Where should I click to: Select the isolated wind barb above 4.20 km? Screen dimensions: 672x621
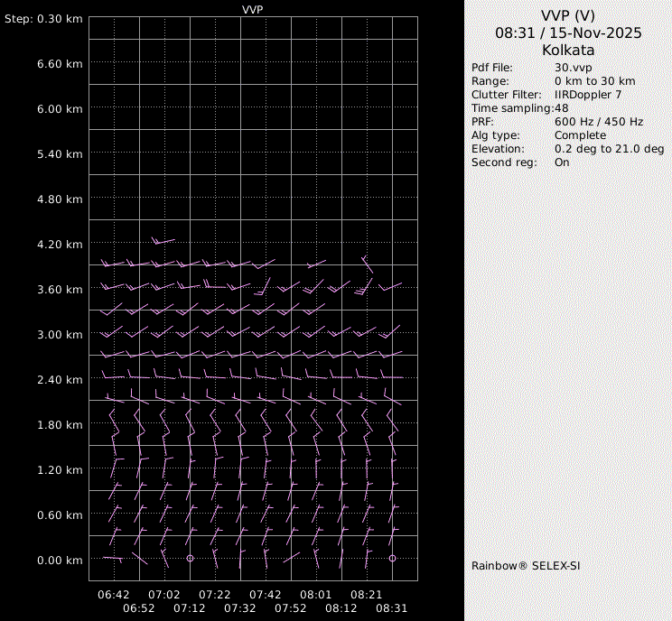[163, 240]
